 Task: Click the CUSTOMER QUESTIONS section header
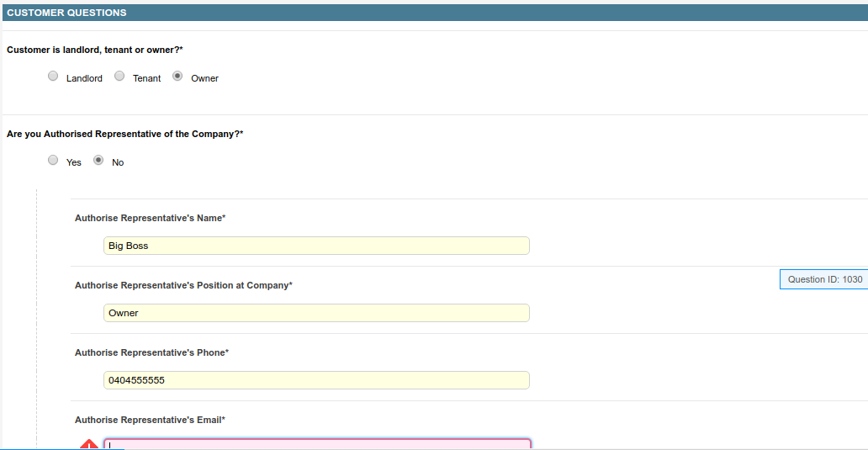[x=67, y=13]
